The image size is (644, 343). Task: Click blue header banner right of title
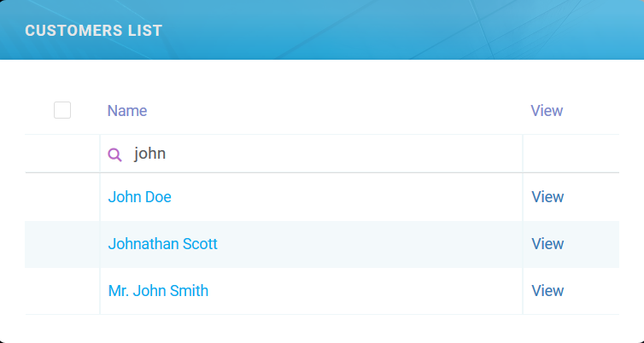click(x=401, y=31)
